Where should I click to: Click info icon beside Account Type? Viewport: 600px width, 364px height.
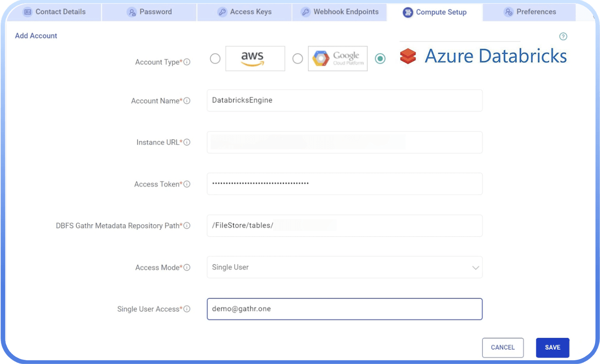coord(187,62)
